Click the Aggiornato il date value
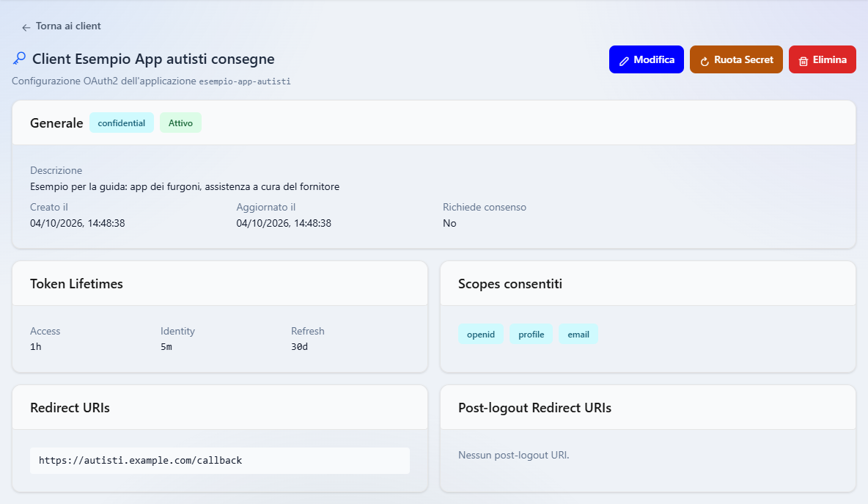 click(284, 223)
